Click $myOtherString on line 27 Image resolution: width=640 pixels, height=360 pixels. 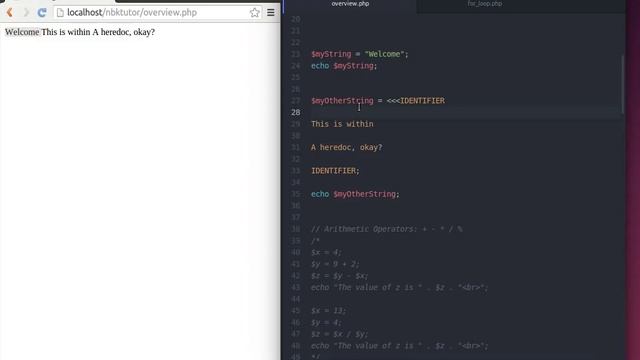click(x=342, y=100)
